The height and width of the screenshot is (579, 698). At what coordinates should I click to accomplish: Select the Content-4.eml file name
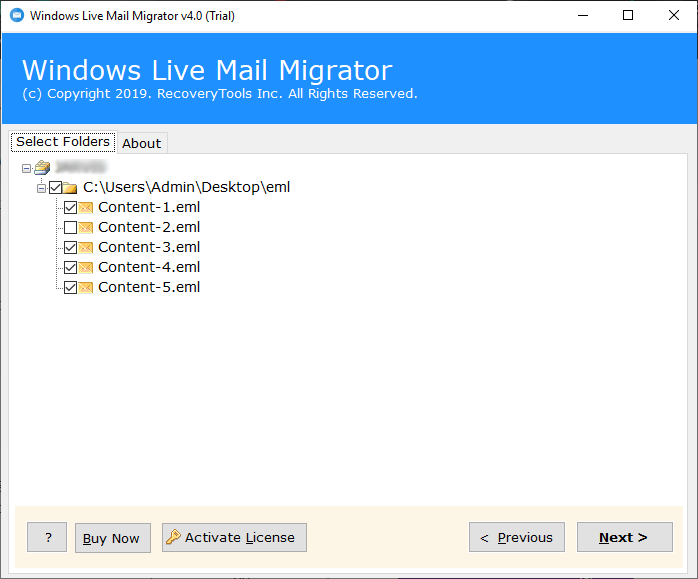point(149,267)
